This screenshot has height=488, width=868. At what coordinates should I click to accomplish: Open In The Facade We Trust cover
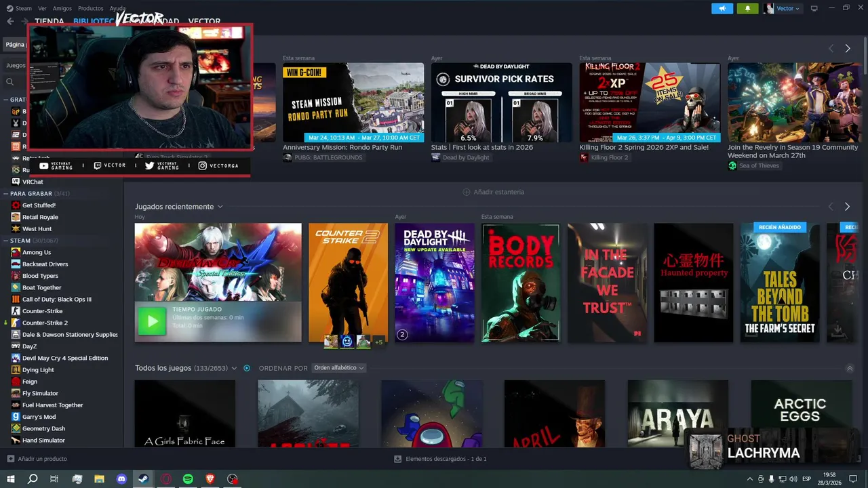point(608,283)
